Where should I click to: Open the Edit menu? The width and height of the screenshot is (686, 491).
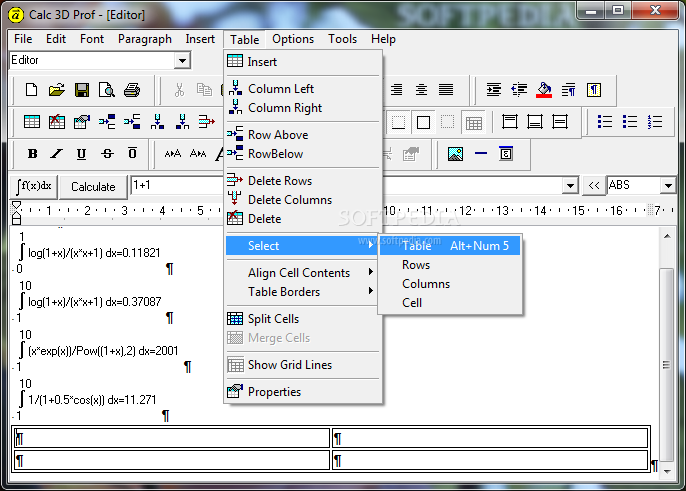click(x=56, y=39)
